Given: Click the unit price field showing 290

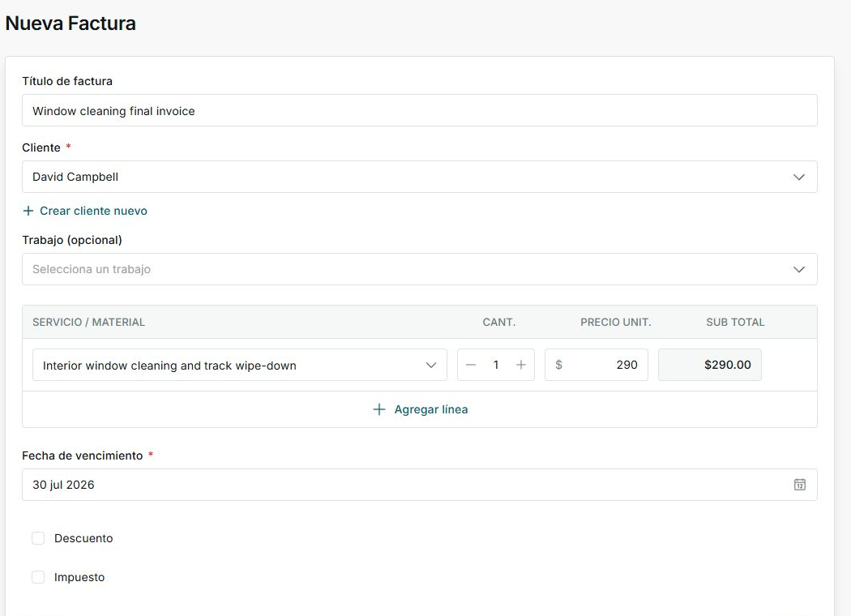Looking at the screenshot, I should (597, 366).
